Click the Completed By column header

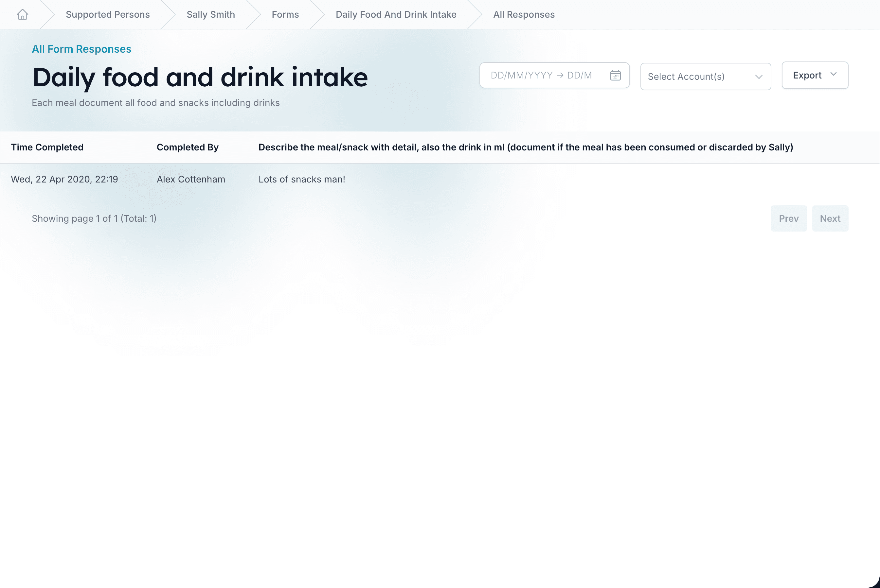[188, 147]
